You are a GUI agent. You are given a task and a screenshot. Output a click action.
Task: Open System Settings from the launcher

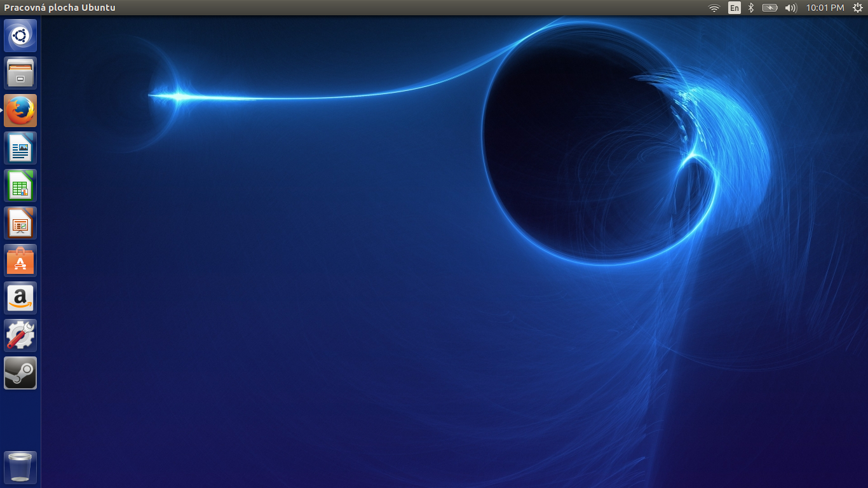click(x=20, y=335)
